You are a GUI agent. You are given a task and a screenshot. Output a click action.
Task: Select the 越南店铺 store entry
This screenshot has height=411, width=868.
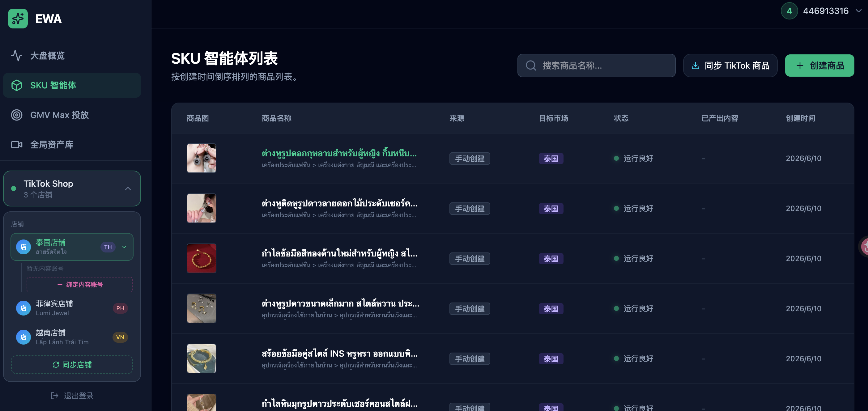click(72, 337)
